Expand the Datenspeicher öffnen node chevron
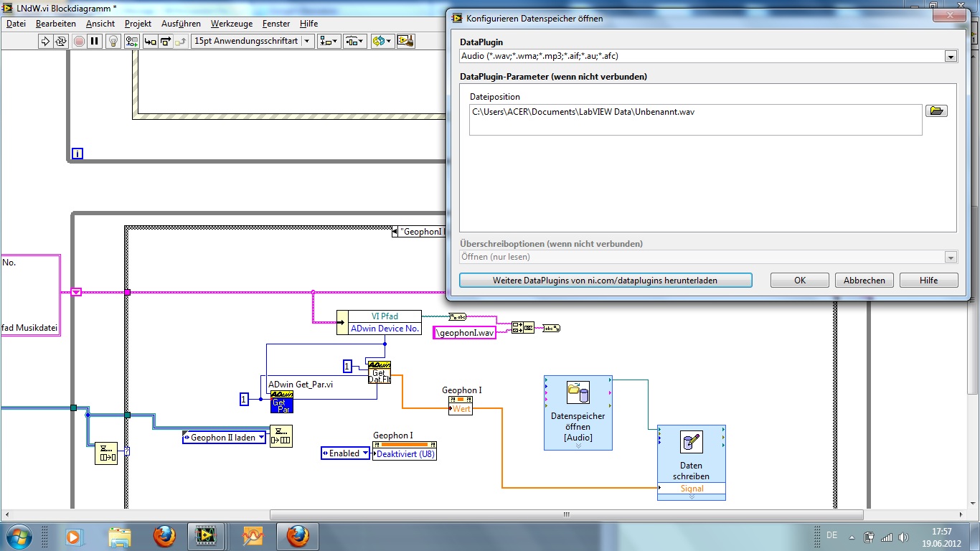This screenshot has height=551, width=980. (578, 446)
